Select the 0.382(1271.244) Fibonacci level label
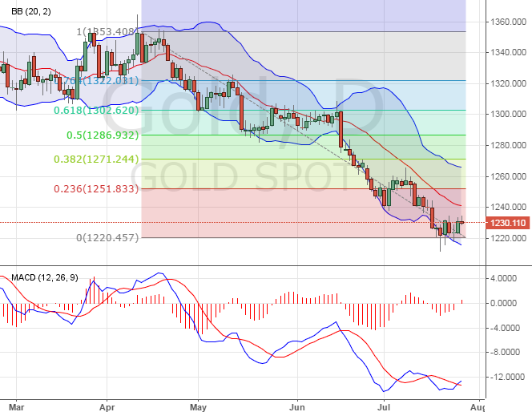Viewport: 532px width, 416px height. pyautogui.click(x=96, y=160)
